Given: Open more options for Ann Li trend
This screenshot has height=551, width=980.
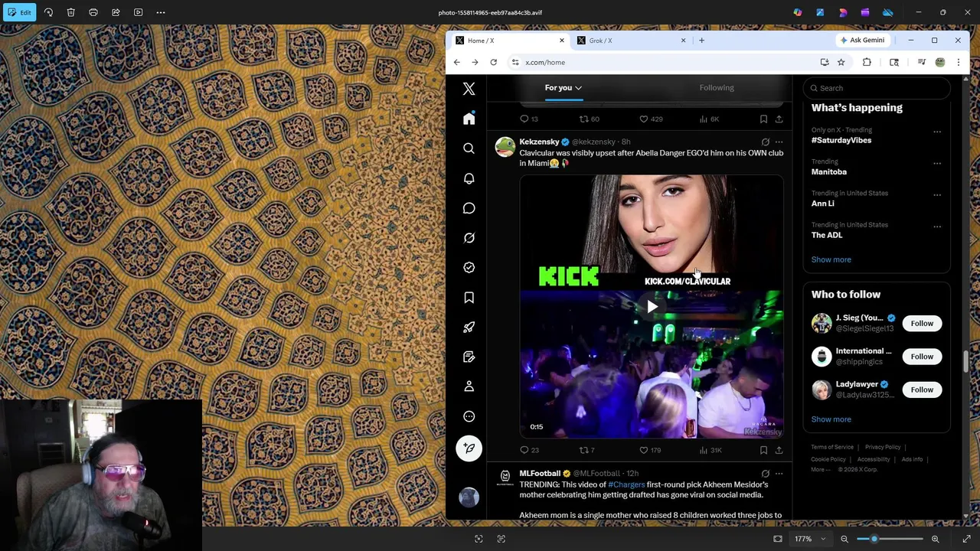Looking at the screenshot, I should pos(937,195).
